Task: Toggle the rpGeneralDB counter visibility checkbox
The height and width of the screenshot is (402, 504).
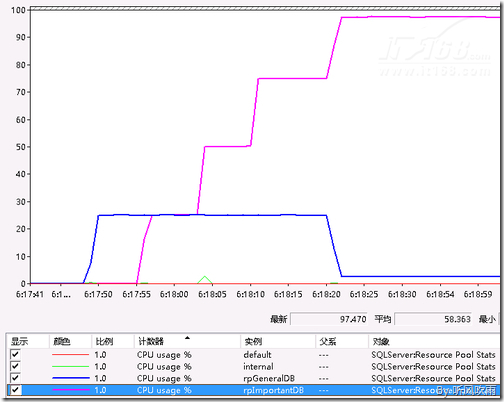Action: point(15,378)
